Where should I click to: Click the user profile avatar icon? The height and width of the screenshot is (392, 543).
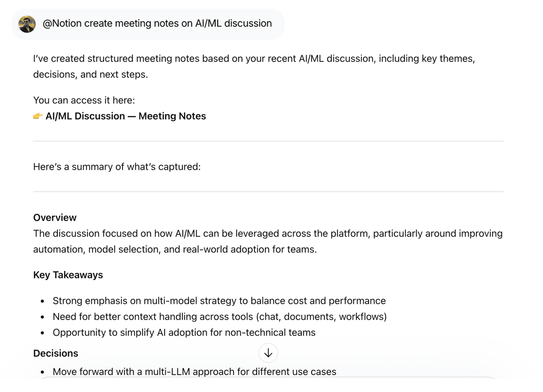[27, 23]
